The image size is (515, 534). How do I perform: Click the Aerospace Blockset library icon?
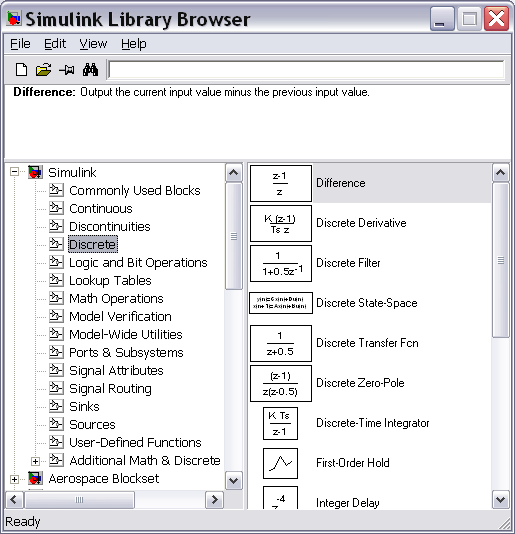[x=35, y=479]
